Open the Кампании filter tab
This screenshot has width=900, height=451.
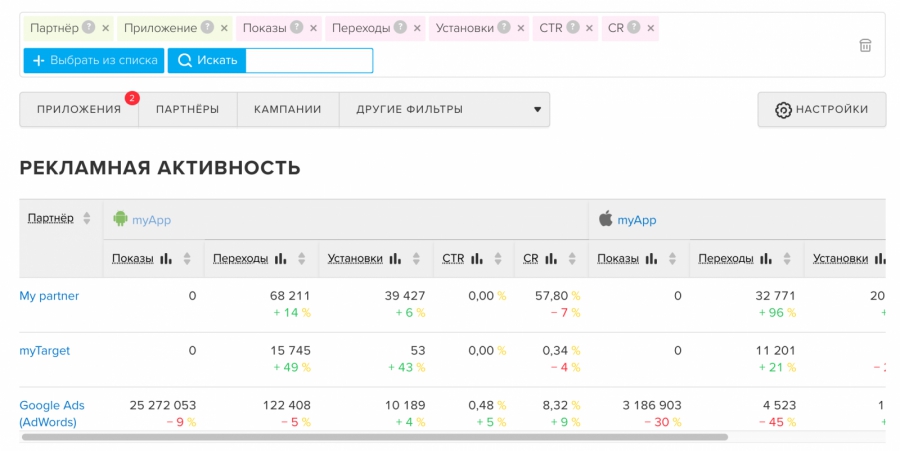click(x=288, y=109)
